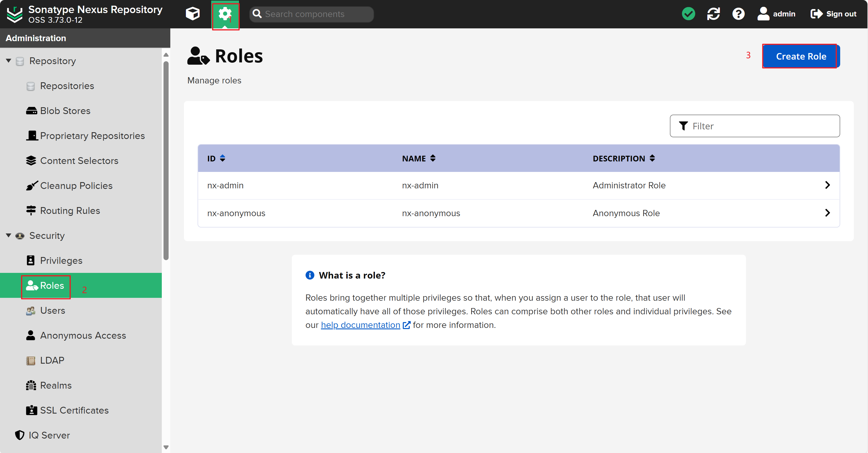Screen dimensions: 868x453
Task: Focus the Search components field
Action: [311, 14]
